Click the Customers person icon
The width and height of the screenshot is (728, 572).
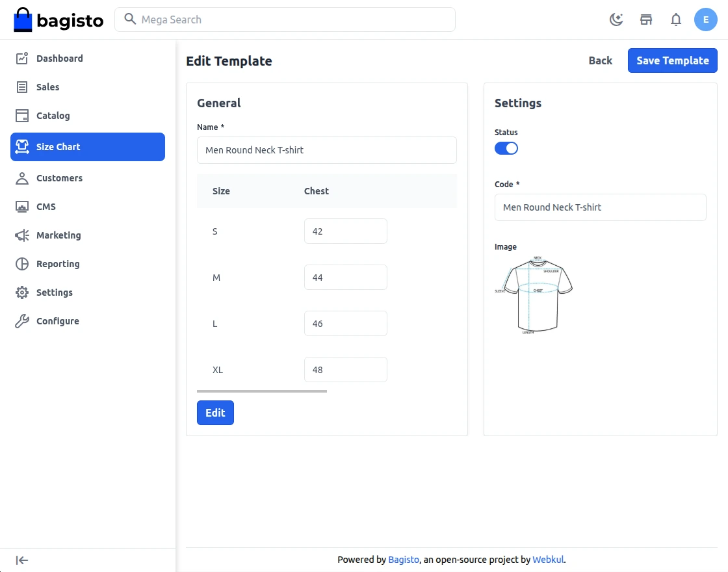pos(22,178)
